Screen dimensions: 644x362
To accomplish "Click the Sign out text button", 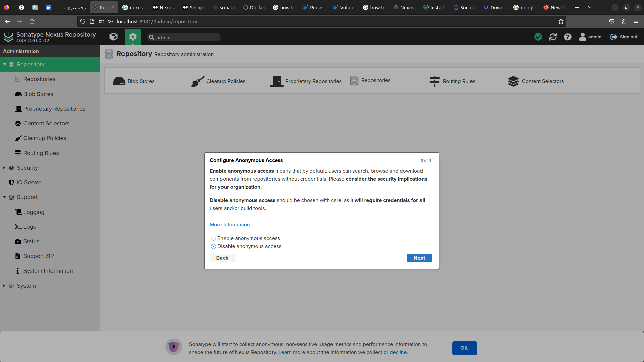I will pos(629,37).
